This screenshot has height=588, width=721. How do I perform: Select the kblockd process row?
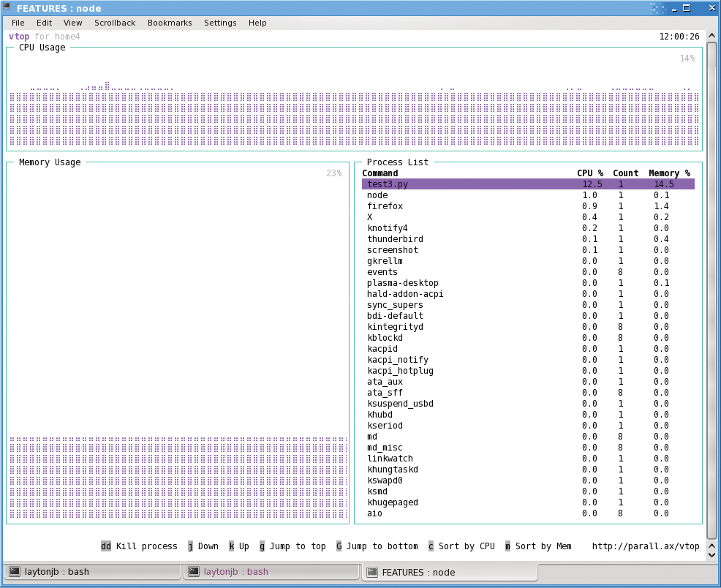point(528,338)
